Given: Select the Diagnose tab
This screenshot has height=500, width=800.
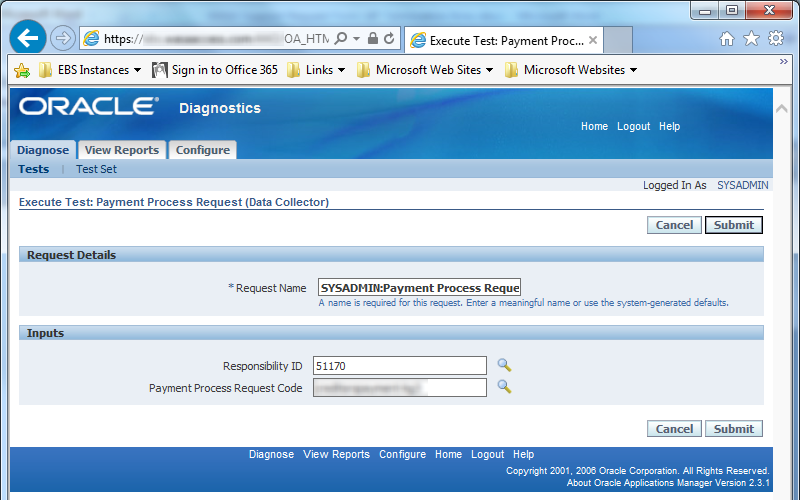Looking at the screenshot, I should [43, 150].
